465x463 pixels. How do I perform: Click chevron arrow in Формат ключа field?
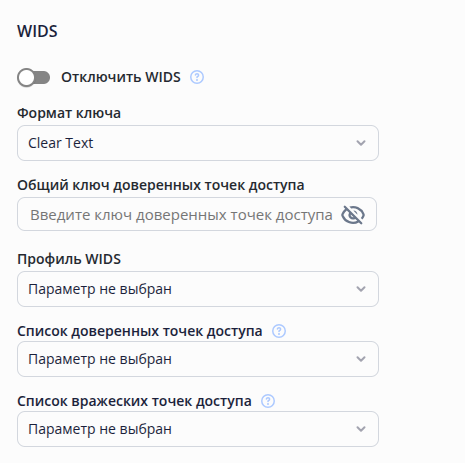tap(361, 143)
